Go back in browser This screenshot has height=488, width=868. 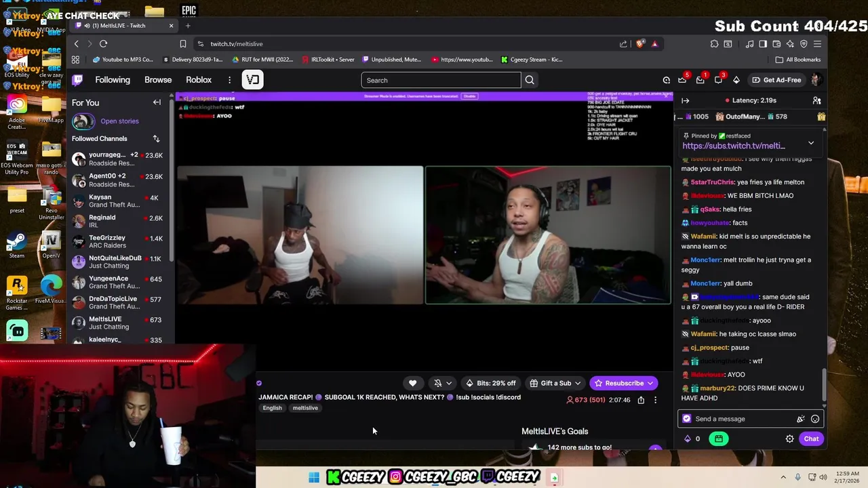point(77,43)
